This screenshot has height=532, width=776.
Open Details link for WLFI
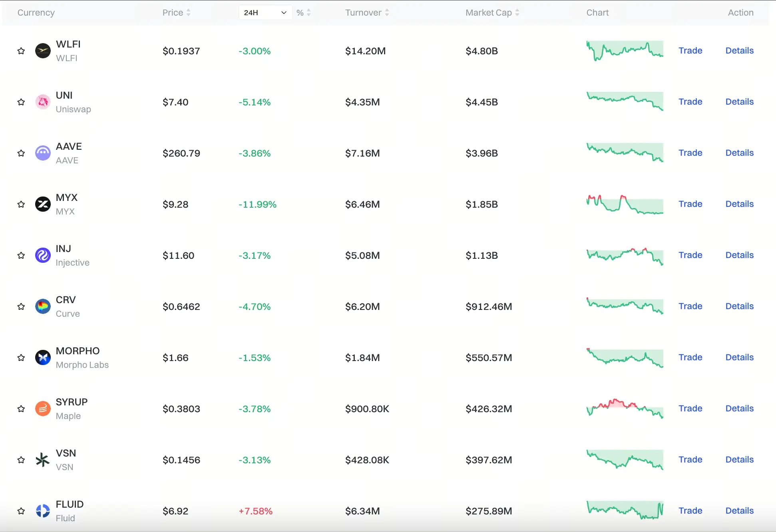[740, 51]
